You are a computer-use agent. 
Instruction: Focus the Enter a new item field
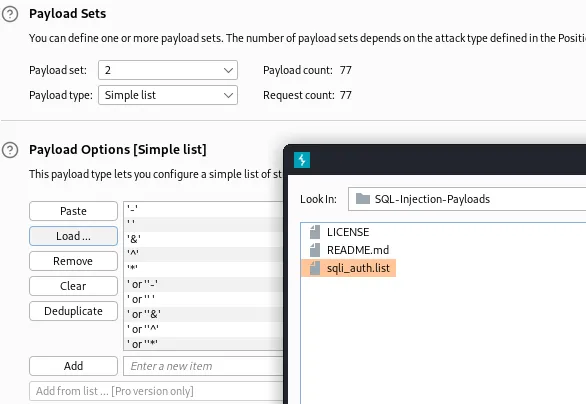(203, 366)
